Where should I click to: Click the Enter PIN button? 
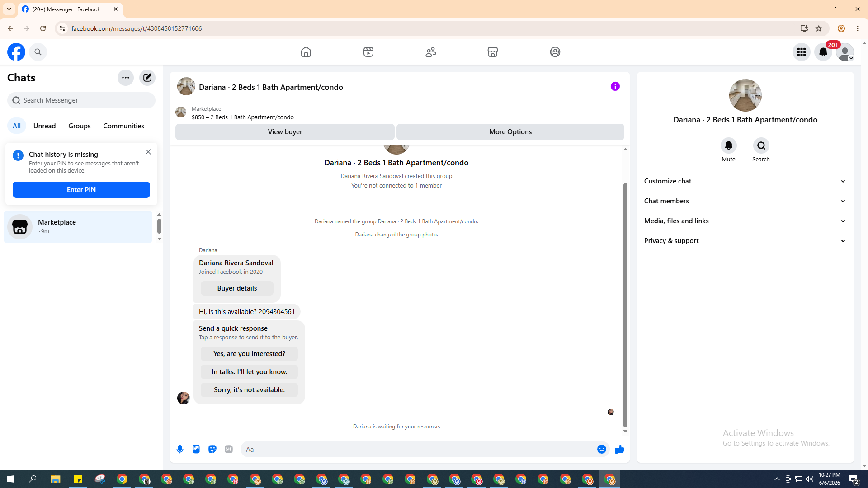81,190
